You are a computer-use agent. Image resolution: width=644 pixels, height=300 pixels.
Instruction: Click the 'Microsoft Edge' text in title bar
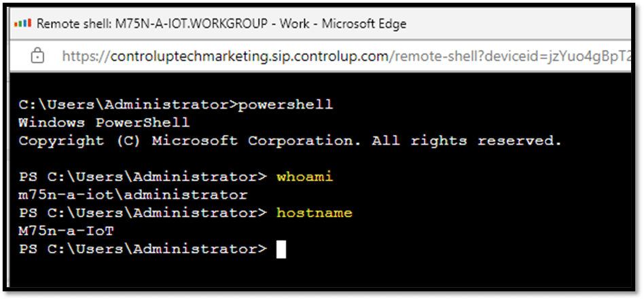[x=364, y=24]
